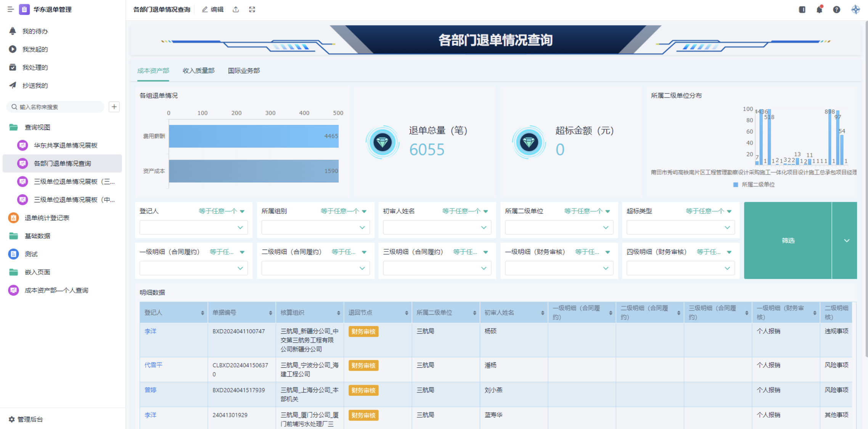Sort table by 单据编号 column
The width and height of the screenshot is (868, 429).
270,313
